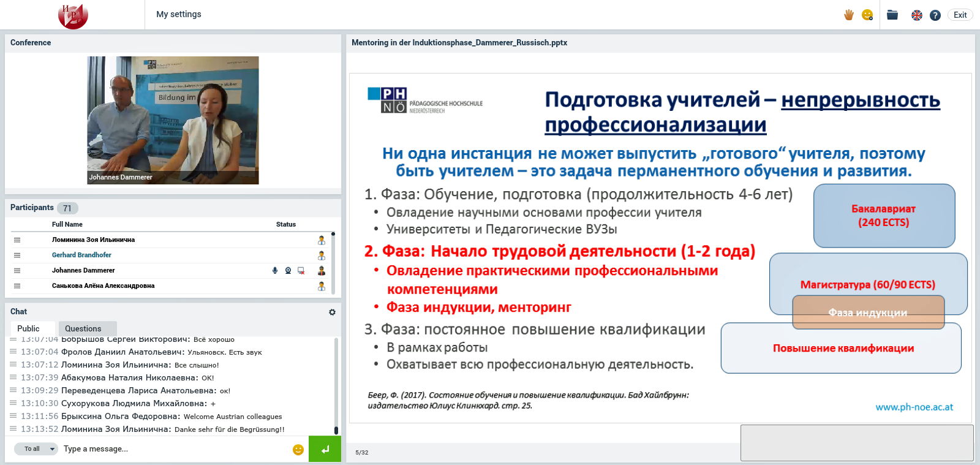This screenshot has width=980, height=465.
Task: Open chat settings gear icon
Action: 332,312
